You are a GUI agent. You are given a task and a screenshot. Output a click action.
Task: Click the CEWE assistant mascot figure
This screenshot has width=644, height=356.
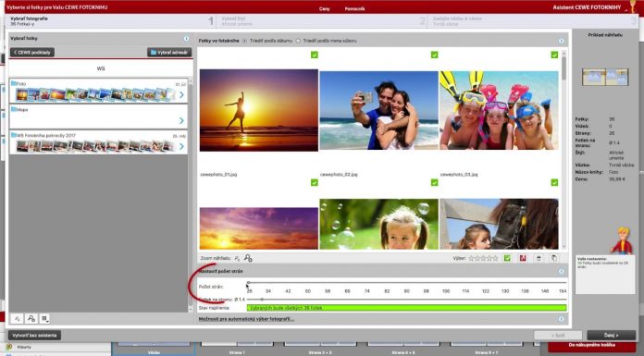[x=622, y=240]
